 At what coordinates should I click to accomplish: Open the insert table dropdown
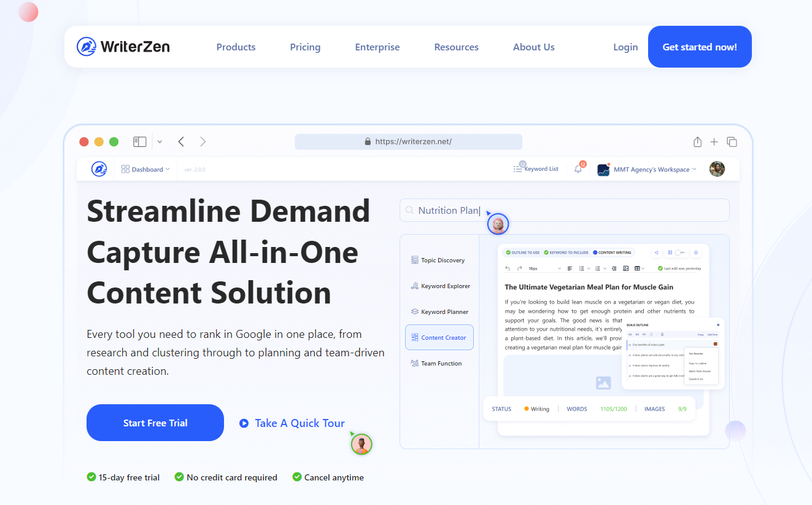(x=639, y=268)
